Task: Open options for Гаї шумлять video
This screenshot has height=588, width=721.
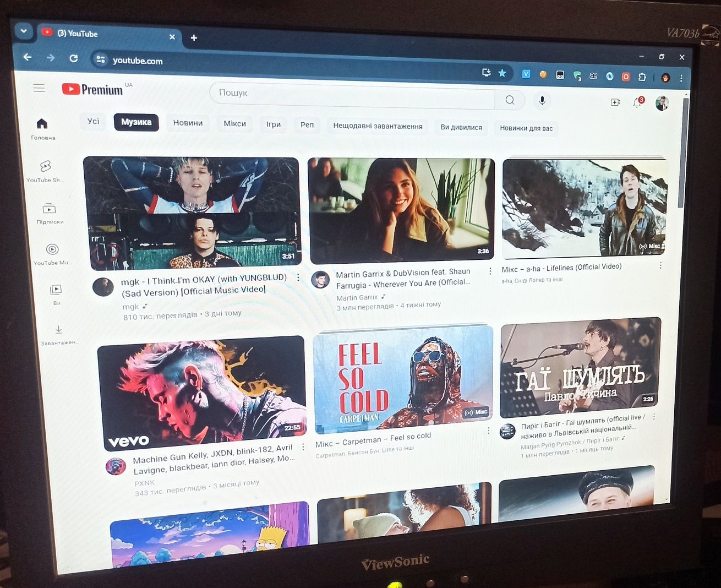Action: click(x=654, y=417)
